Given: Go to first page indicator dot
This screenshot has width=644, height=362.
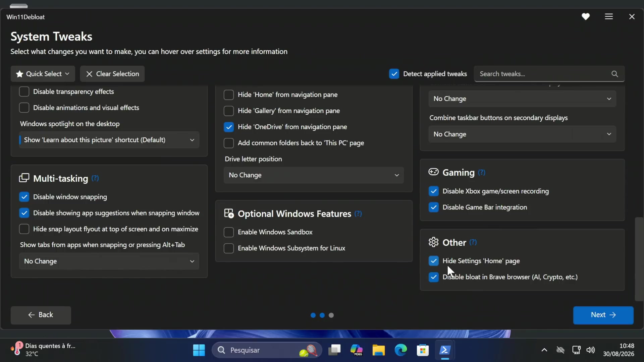Looking at the screenshot, I should click(313, 315).
